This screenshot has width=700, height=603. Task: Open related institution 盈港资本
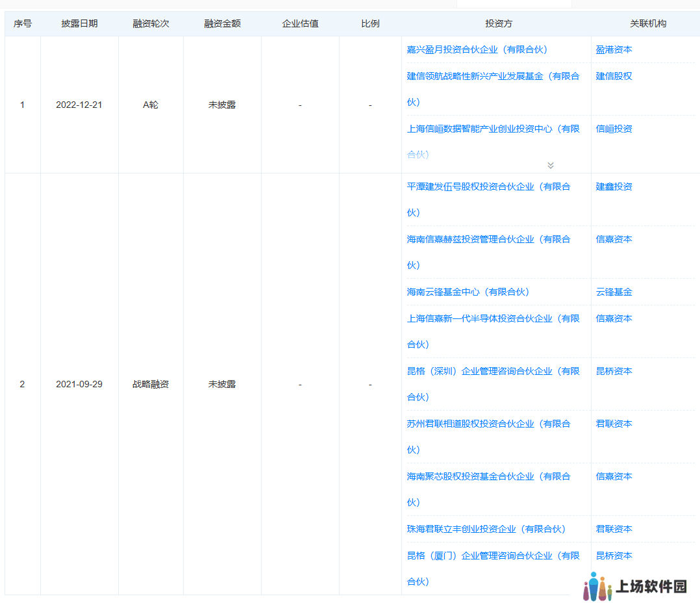coord(614,49)
